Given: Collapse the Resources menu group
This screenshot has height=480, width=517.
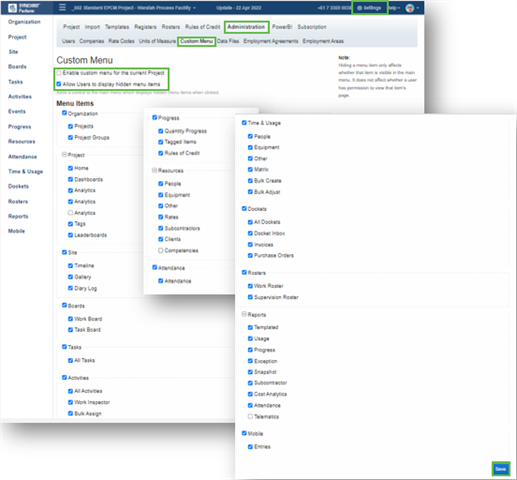Looking at the screenshot, I should click(x=154, y=170).
